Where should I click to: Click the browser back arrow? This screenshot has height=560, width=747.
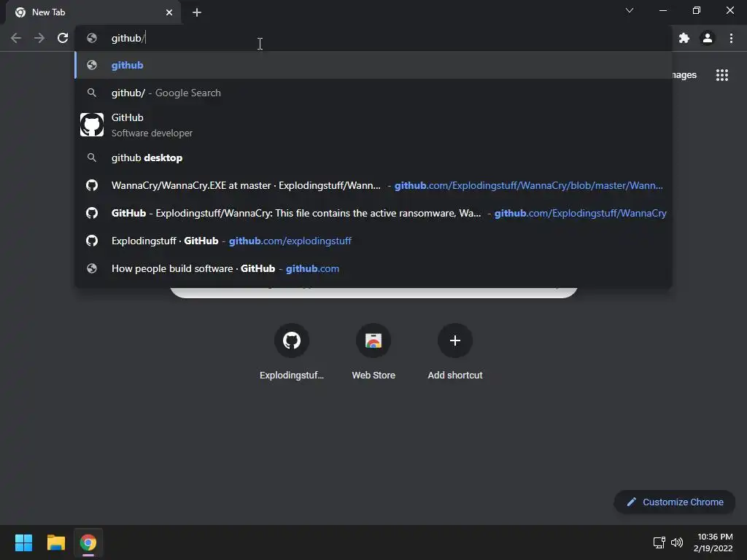click(x=16, y=38)
